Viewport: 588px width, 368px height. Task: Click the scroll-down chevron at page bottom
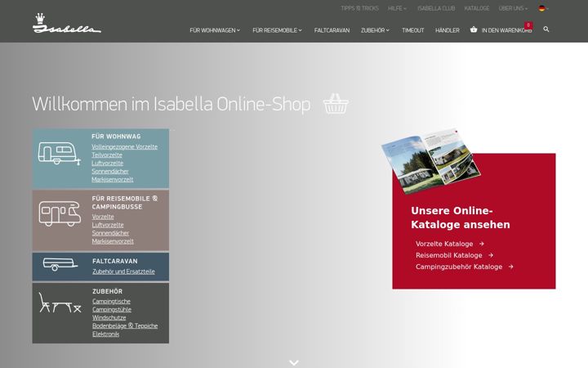294,362
